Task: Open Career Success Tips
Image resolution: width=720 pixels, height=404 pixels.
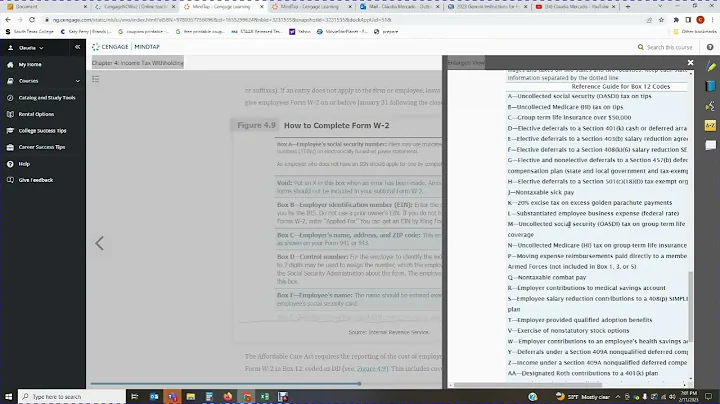Action: pos(42,147)
